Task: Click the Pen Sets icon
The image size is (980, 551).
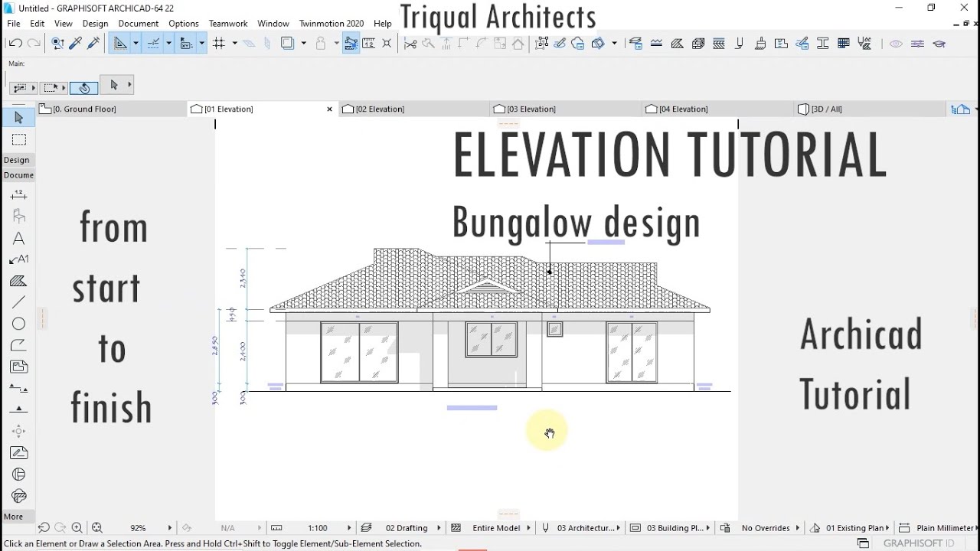Action: coord(739,44)
